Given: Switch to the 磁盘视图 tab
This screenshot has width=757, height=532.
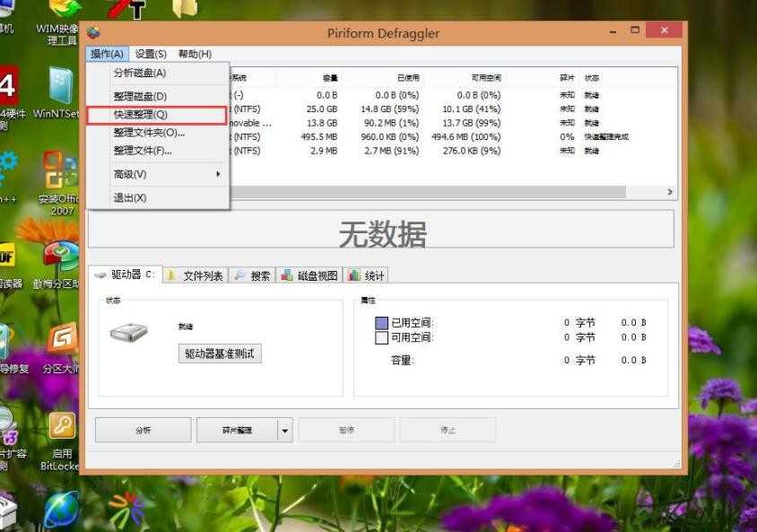Looking at the screenshot, I should (x=309, y=275).
